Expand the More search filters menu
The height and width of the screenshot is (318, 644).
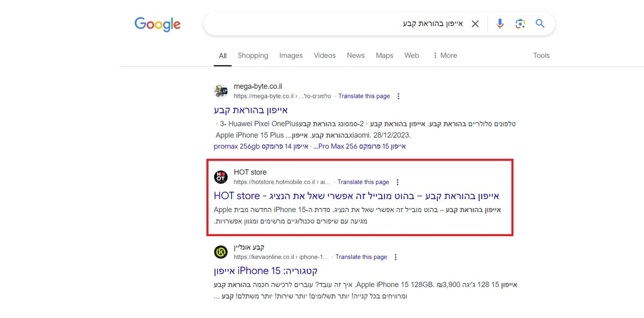point(444,55)
